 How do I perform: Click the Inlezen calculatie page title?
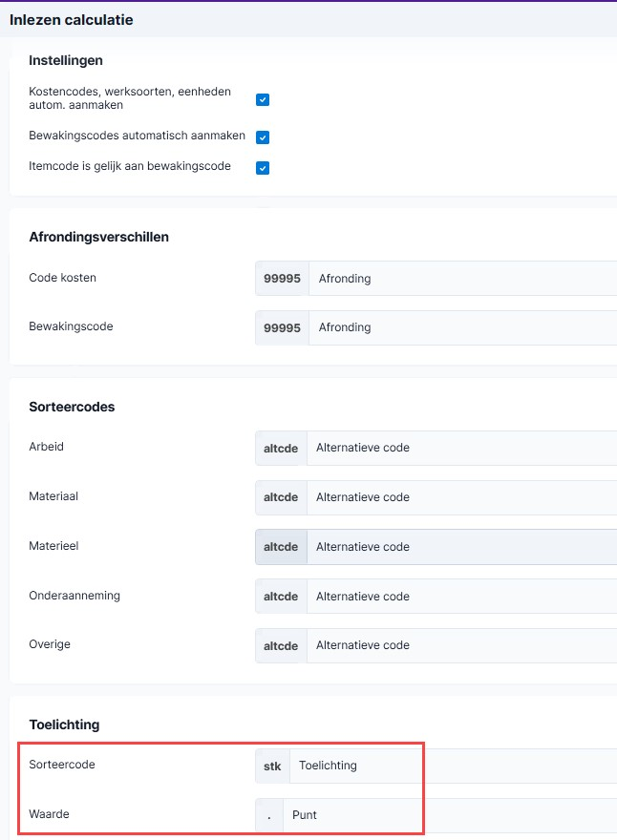point(72,20)
